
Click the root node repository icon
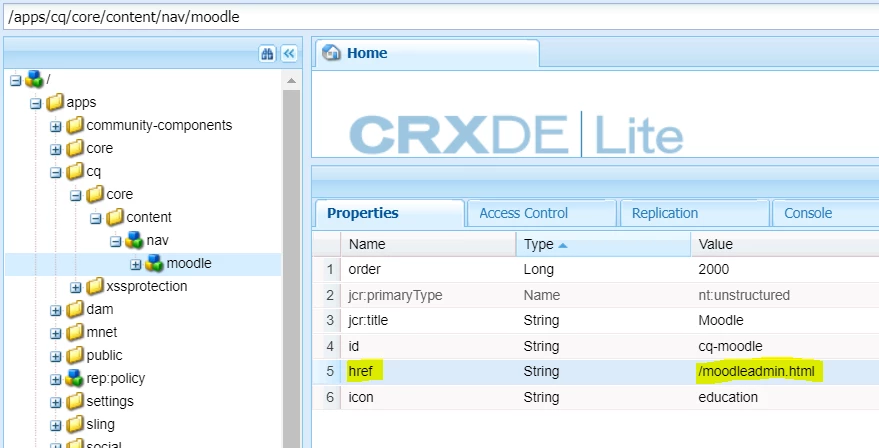pyautogui.click(x=35, y=79)
